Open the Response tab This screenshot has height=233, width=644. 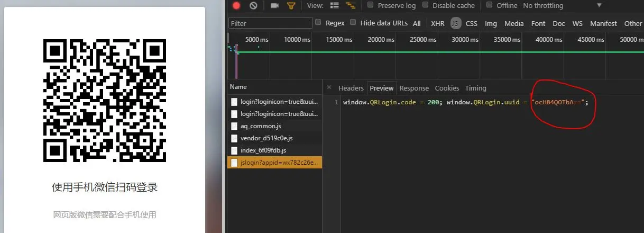coord(414,88)
